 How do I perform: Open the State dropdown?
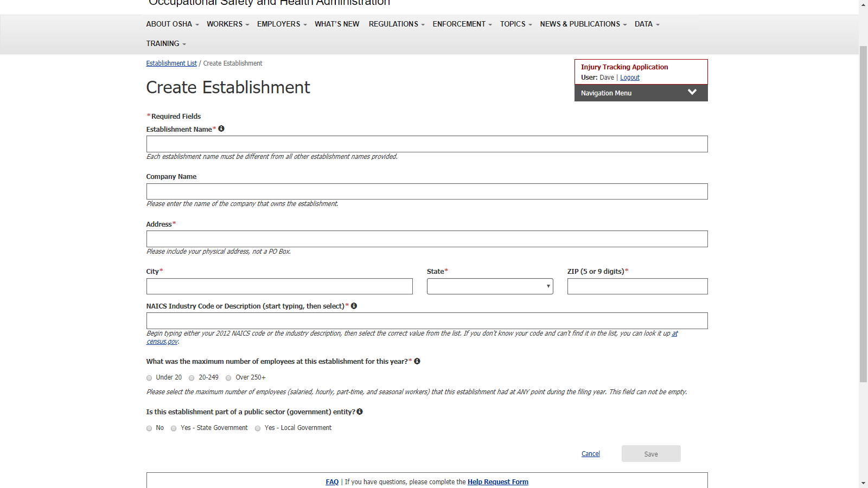point(489,286)
